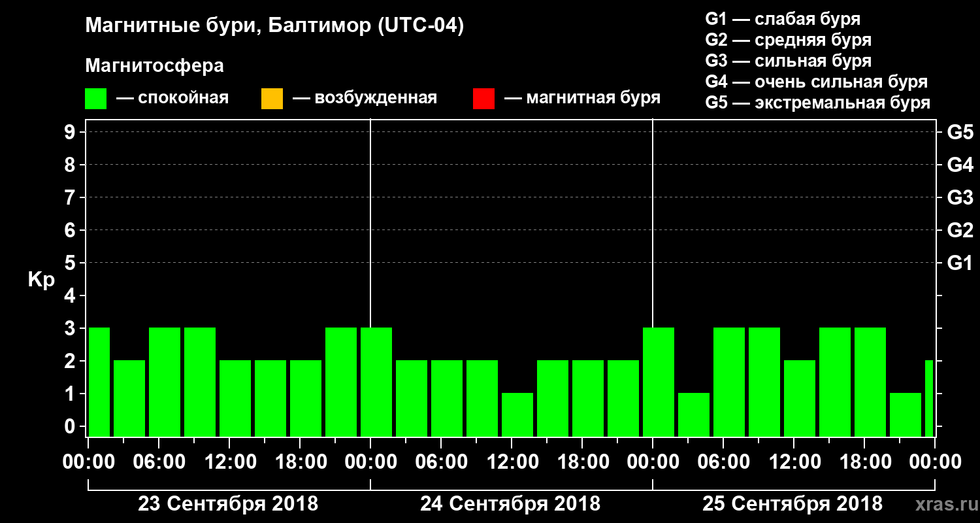Click the '25 Сентября 2018' date label

(792, 504)
